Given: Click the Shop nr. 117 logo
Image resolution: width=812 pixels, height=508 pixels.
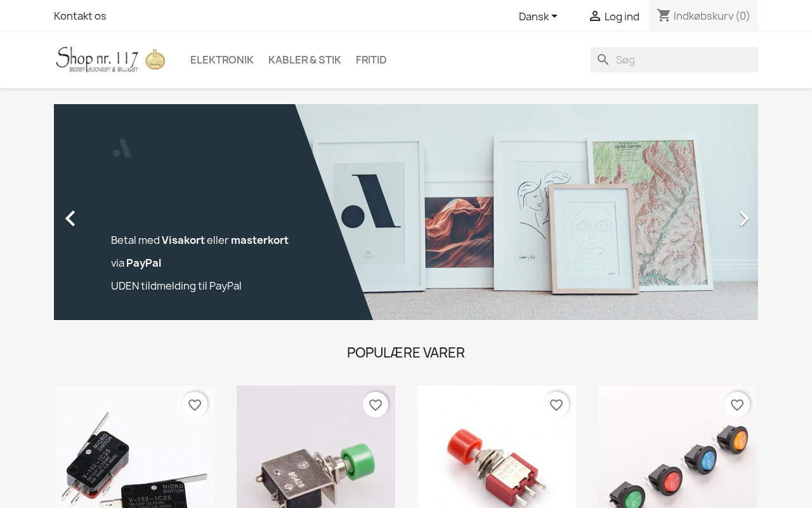Looking at the screenshot, I should (110, 60).
